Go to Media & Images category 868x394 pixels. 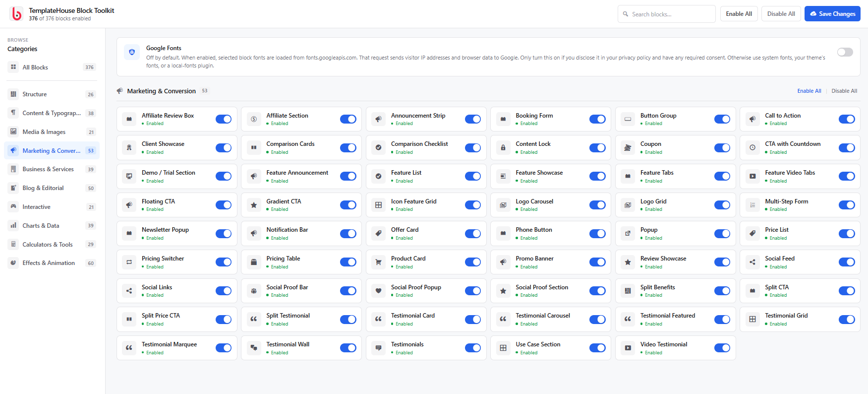(x=52, y=132)
